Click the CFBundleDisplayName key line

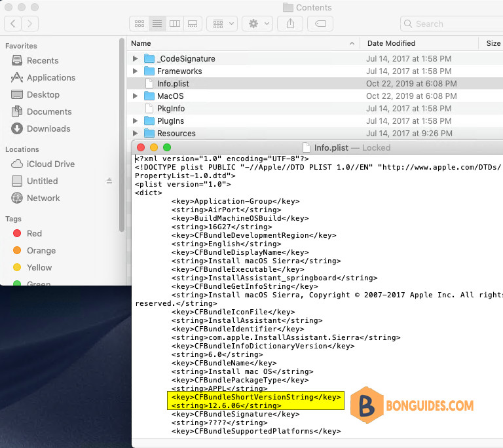[x=240, y=252]
